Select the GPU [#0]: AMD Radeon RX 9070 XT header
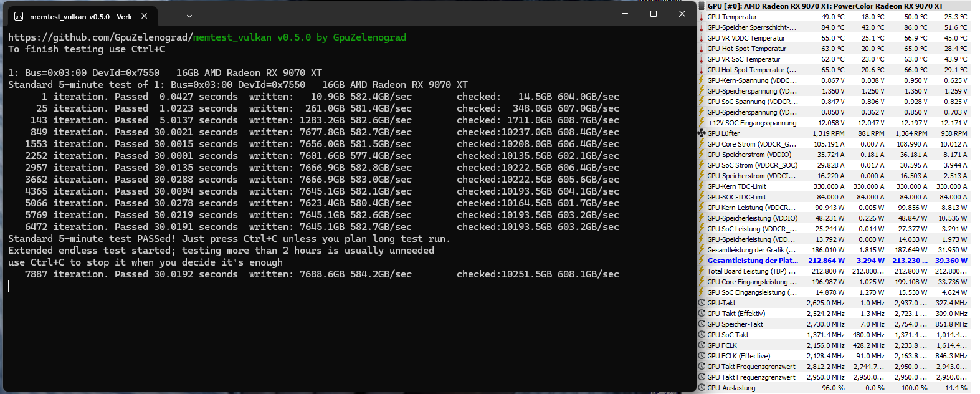The width and height of the screenshot is (980, 394). (825, 6)
